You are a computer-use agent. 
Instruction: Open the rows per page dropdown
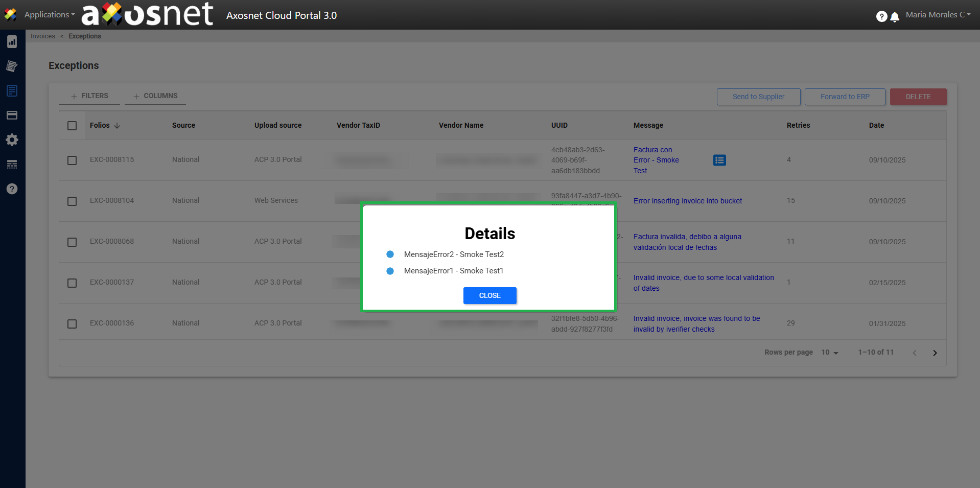pyautogui.click(x=830, y=353)
